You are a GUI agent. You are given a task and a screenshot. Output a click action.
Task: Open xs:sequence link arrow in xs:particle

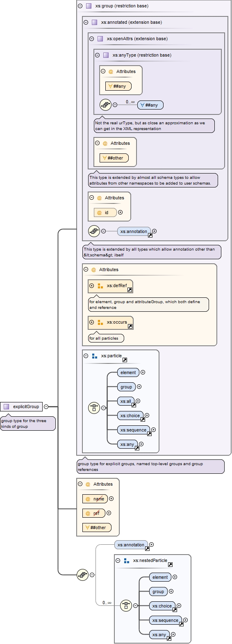149,434
